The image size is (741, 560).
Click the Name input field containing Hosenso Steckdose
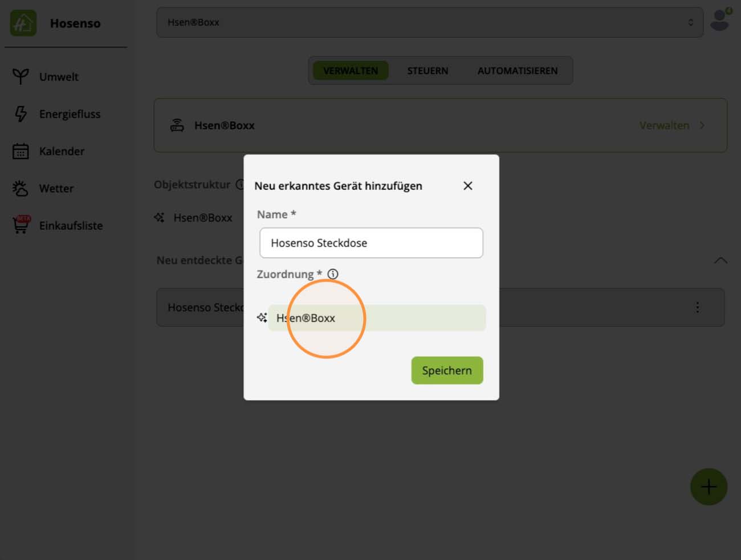click(371, 243)
